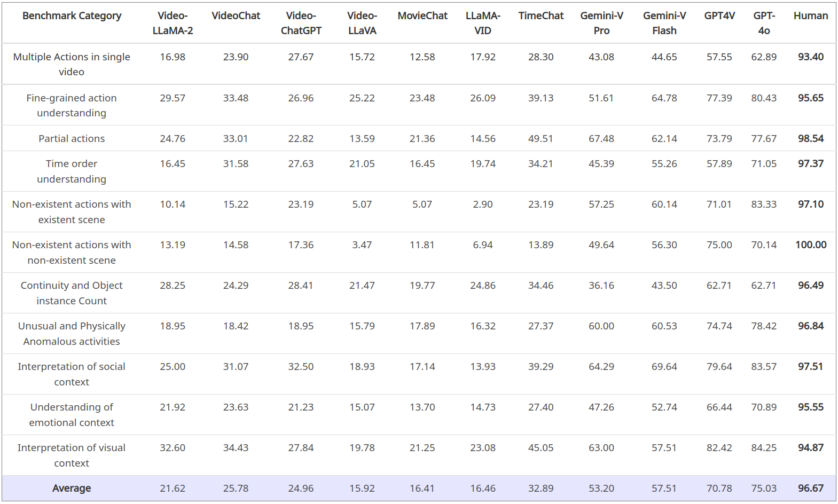Click the LLaMA-VID column header

[x=483, y=23]
